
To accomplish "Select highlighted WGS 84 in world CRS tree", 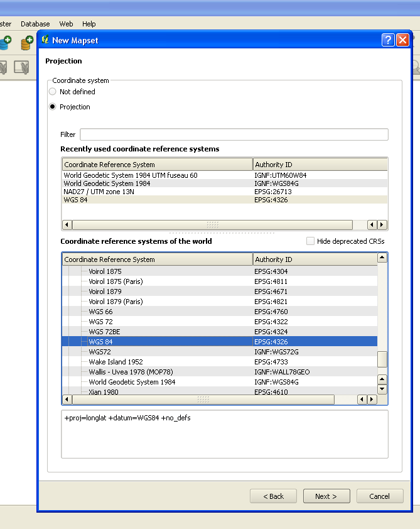I will coord(220,341).
